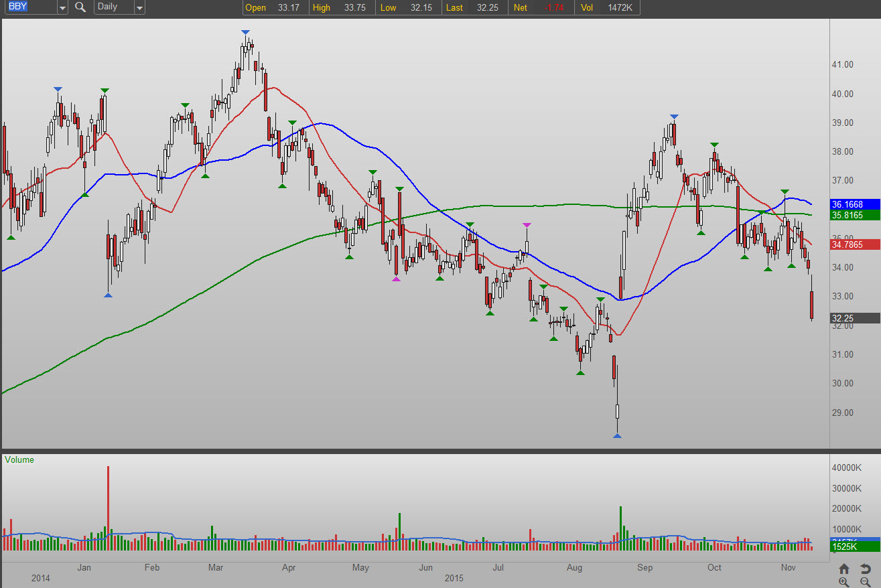Click the blue 36.1668 moving average price tag
881x588 pixels.
click(855, 204)
